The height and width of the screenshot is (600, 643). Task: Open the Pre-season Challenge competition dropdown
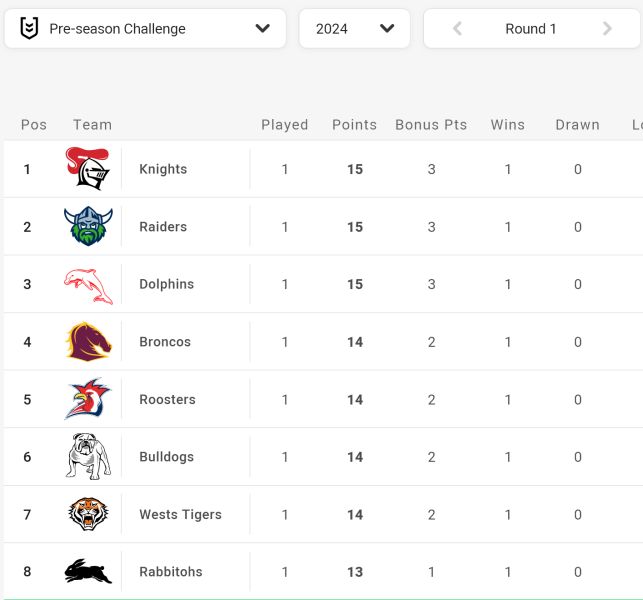click(x=145, y=29)
